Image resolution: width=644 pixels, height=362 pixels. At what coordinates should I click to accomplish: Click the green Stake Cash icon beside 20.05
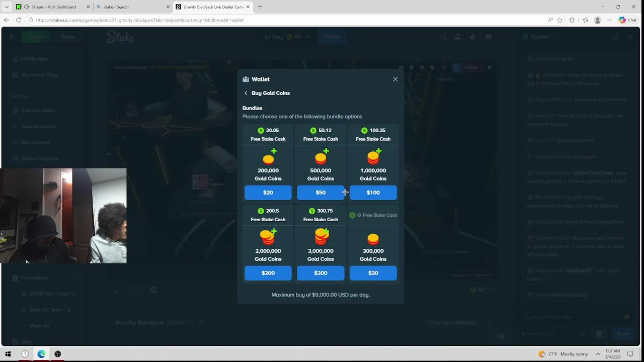[261, 131]
